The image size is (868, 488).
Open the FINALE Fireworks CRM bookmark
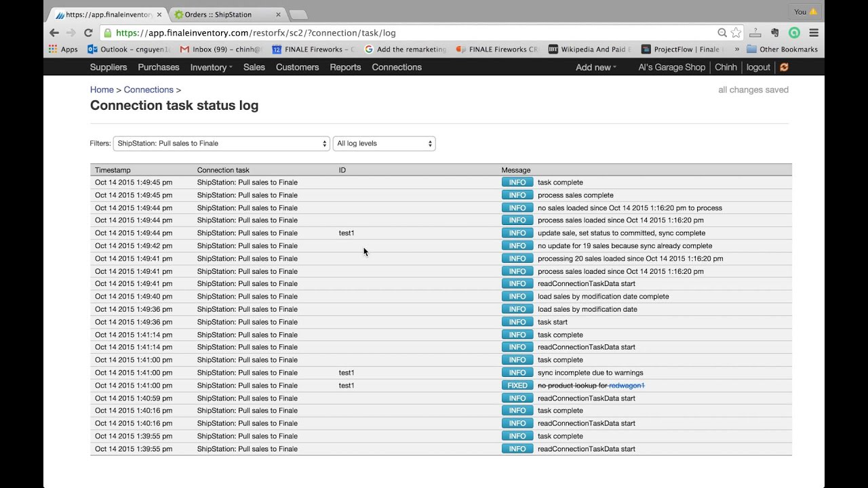point(497,49)
